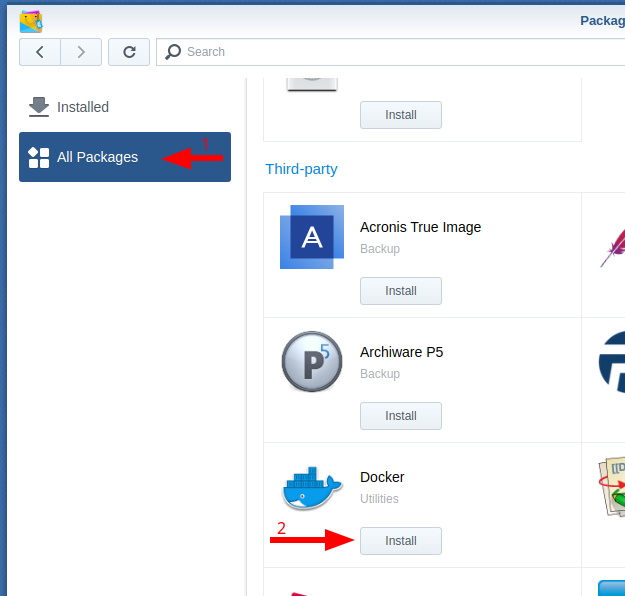Install Acronis True Image

(x=401, y=291)
